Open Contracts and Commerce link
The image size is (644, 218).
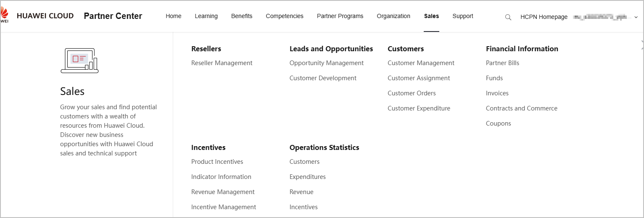click(x=522, y=108)
